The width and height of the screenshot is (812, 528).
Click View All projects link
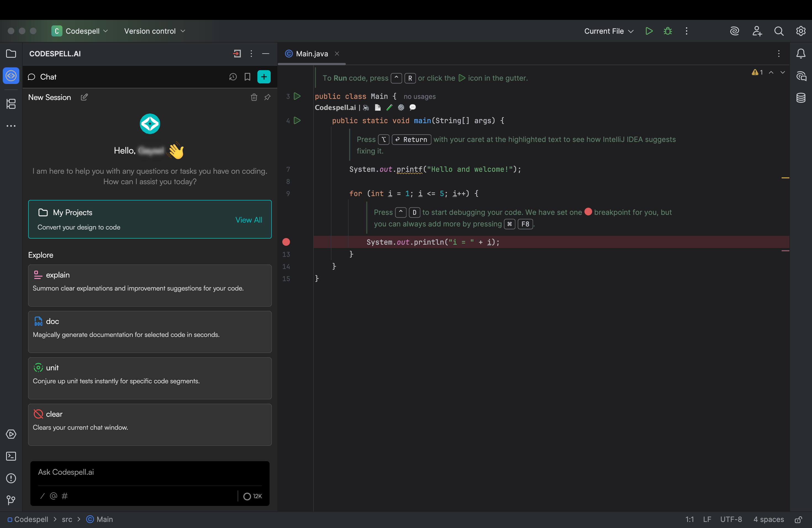tap(249, 220)
